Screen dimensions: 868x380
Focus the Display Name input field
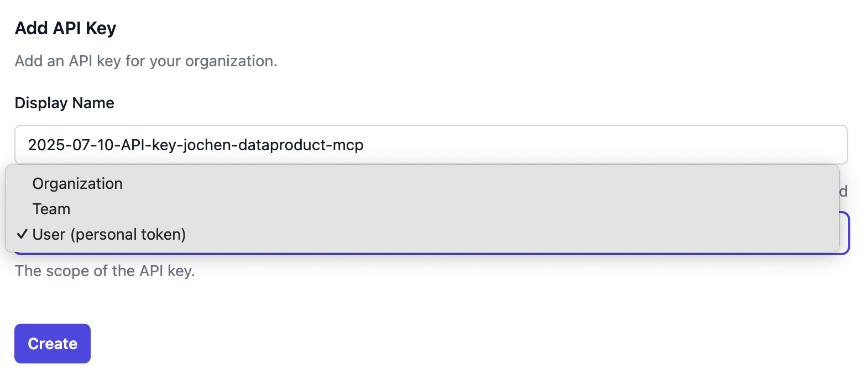click(431, 145)
